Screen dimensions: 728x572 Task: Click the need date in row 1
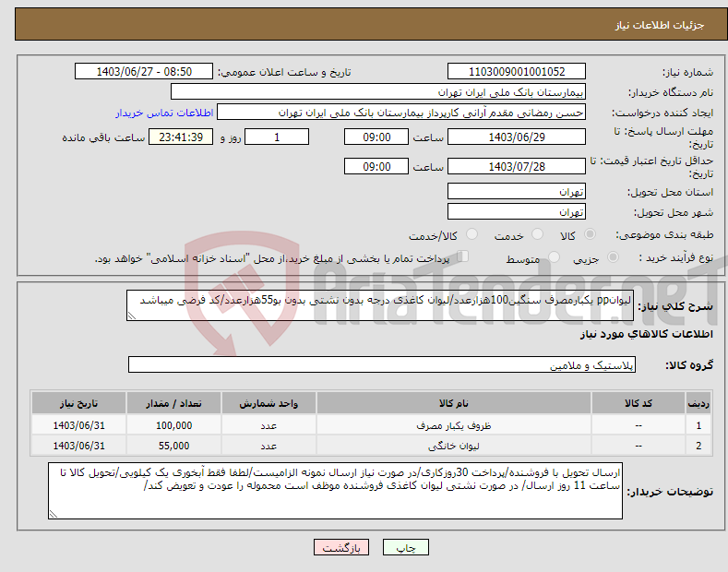[x=79, y=425]
